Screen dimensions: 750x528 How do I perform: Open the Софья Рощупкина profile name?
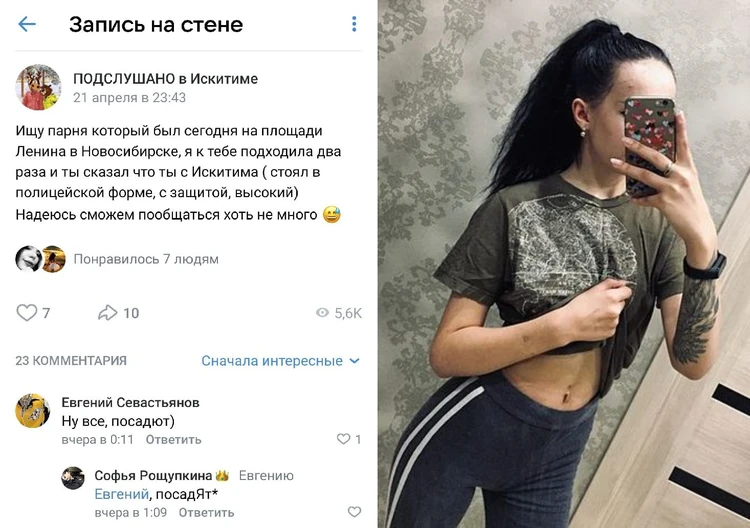click(153, 476)
